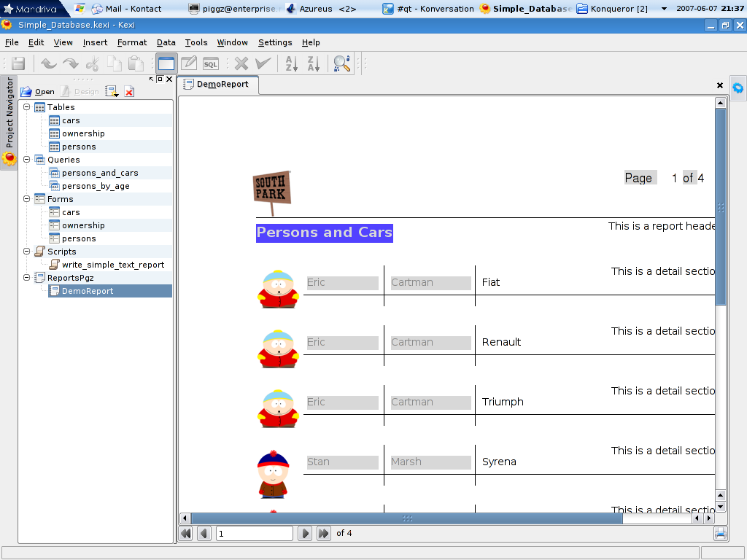Sort ascending A-Z icon
Image resolution: width=747 pixels, height=560 pixels.
click(292, 63)
